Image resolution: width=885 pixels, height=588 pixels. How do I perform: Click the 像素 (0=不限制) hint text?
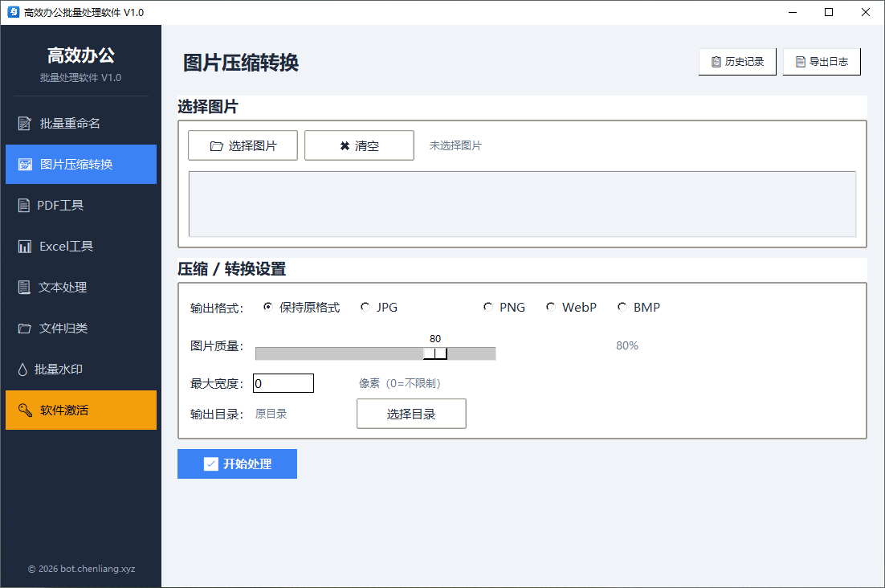pos(400,384)
